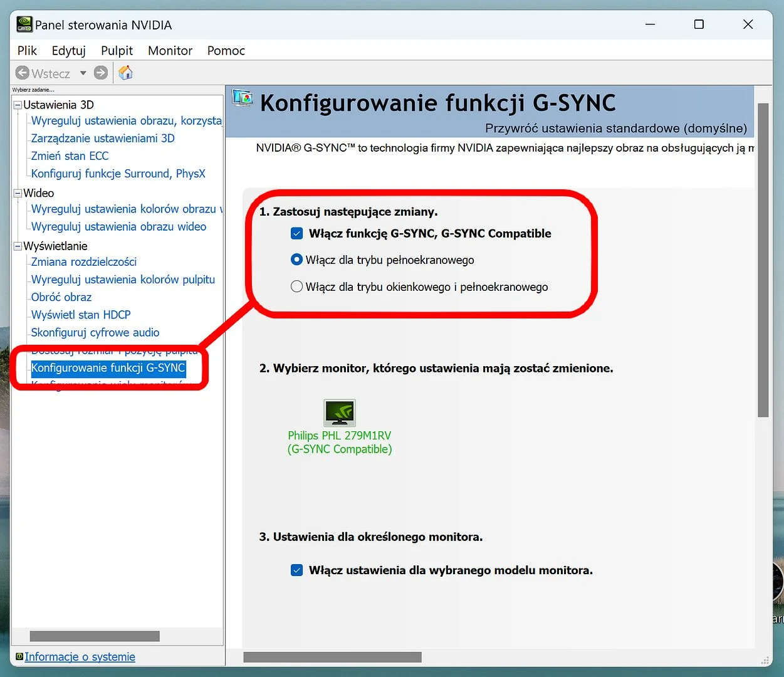This screenshot has width=784, height=677.
Task: Click Przywróć ustawienia standardowe link
Action: (616, 129)
